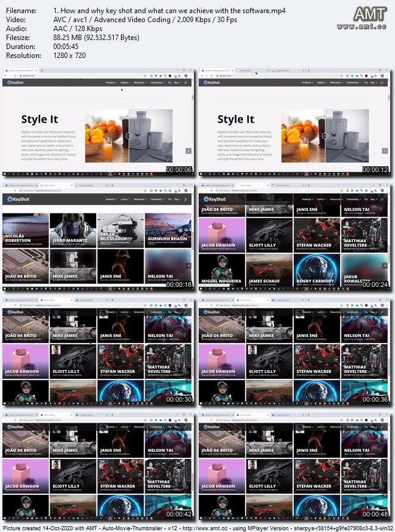Select the second browser tab in 00:00:12 frame
Screen dimensions: 395x532
(251, 71)
